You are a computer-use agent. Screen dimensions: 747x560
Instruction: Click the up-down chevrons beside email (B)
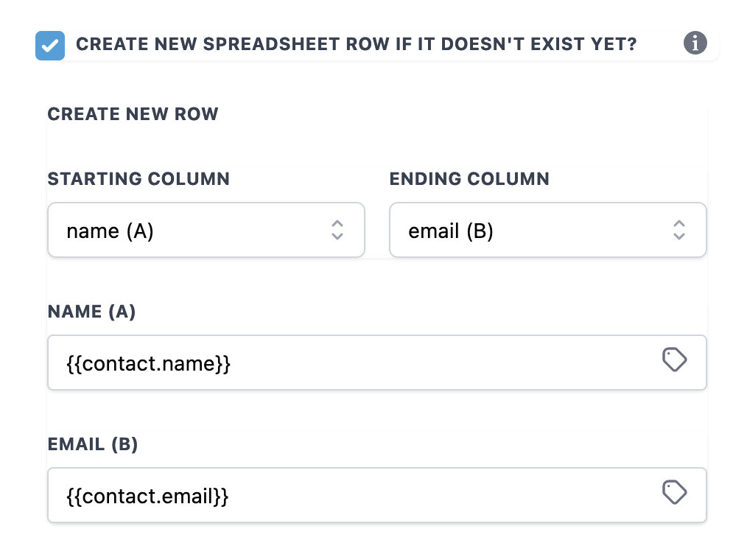coord(679,230)
